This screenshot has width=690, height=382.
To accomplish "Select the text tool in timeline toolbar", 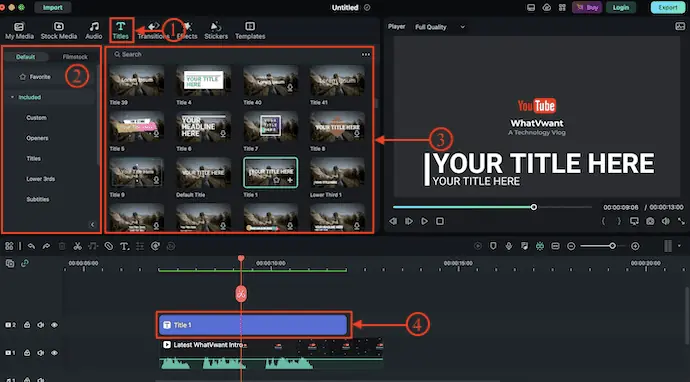I will pos(125,246).
